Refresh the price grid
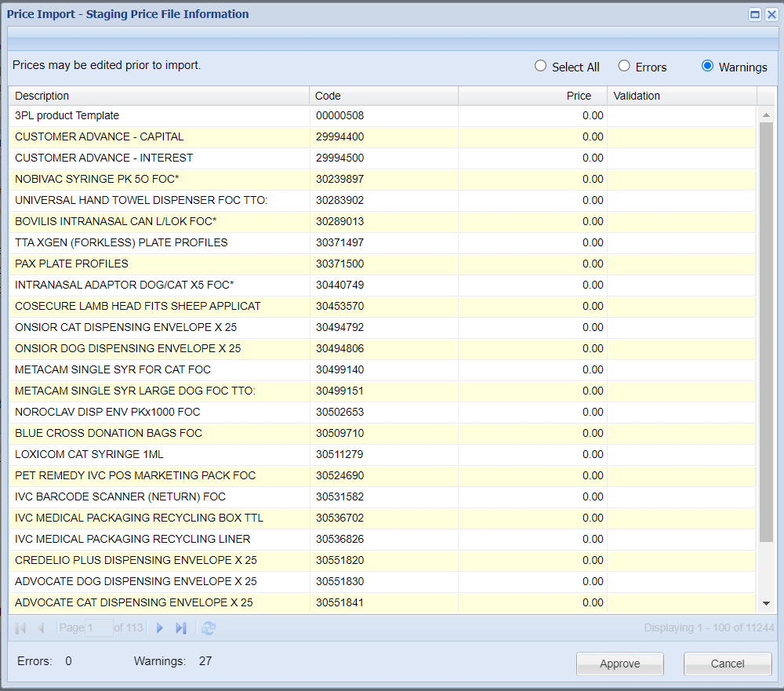The width and height of the screenshot is (784, 691). pos(208,627)
